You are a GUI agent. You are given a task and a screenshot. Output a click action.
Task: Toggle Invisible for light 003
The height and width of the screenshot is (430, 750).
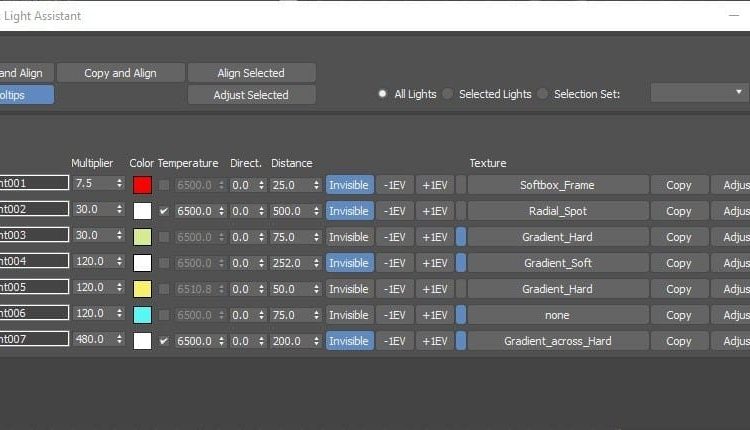pos(349,237)
